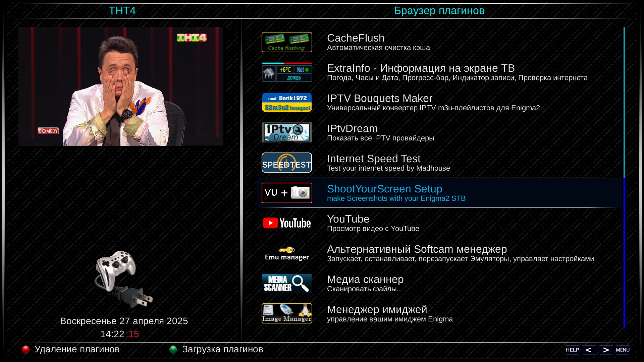This screenshot has height=362, width=644.
Task: Open Менеджер имиджей entry title
Action: point(377,309)
